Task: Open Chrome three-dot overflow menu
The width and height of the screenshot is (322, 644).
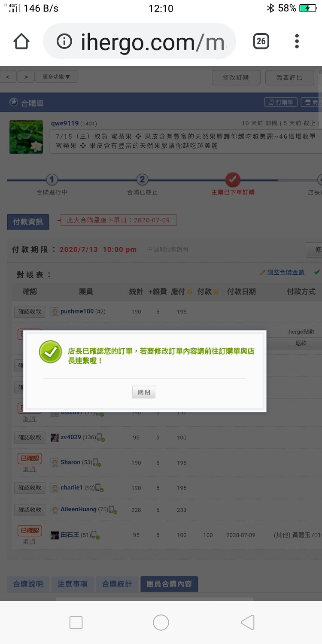Action: pos(297,41)
